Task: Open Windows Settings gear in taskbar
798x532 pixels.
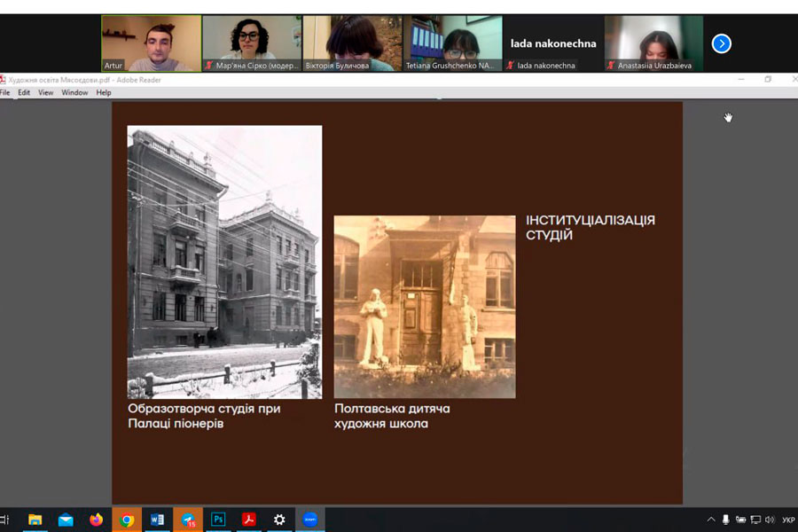Action: 279,520
